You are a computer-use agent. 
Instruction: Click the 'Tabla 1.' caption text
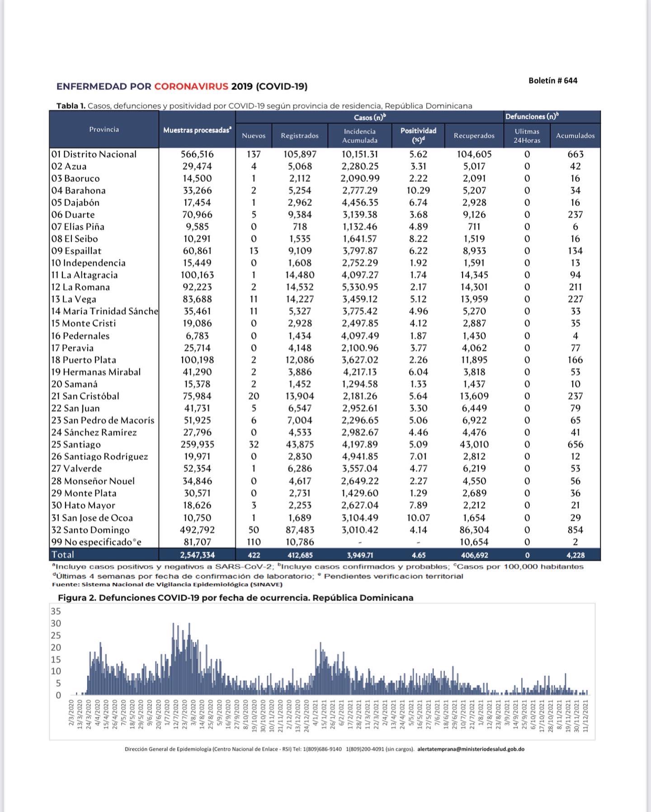pos(71,106)
